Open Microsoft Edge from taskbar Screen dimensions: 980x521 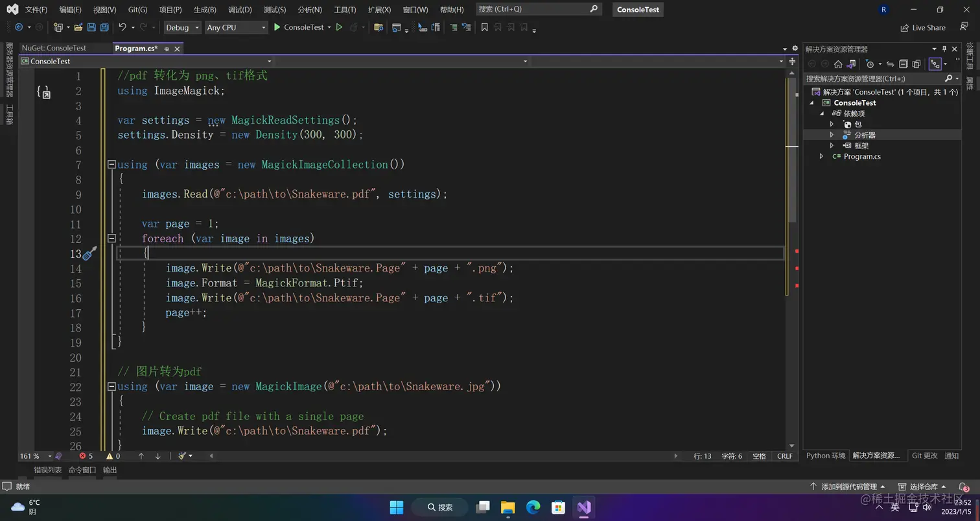533,507
